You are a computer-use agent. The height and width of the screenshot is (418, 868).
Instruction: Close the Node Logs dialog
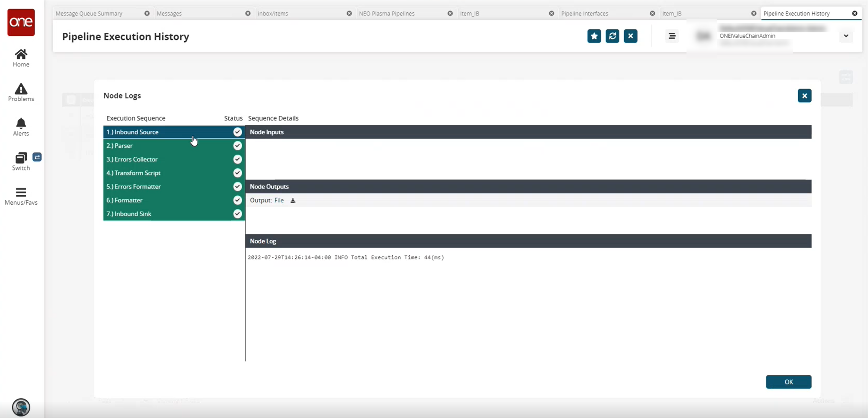click(x=804, y=95)
